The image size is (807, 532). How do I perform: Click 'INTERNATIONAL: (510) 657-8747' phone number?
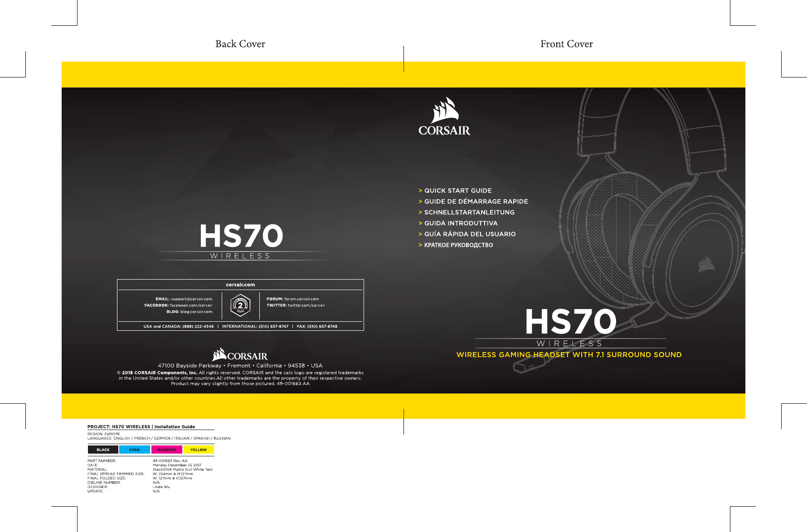(255, 326)
